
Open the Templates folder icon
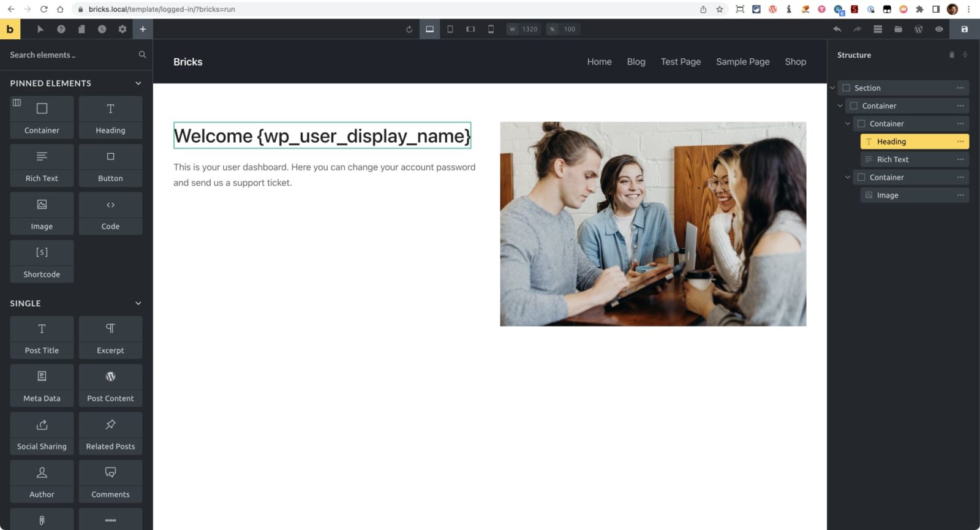[x=898, y=29]
